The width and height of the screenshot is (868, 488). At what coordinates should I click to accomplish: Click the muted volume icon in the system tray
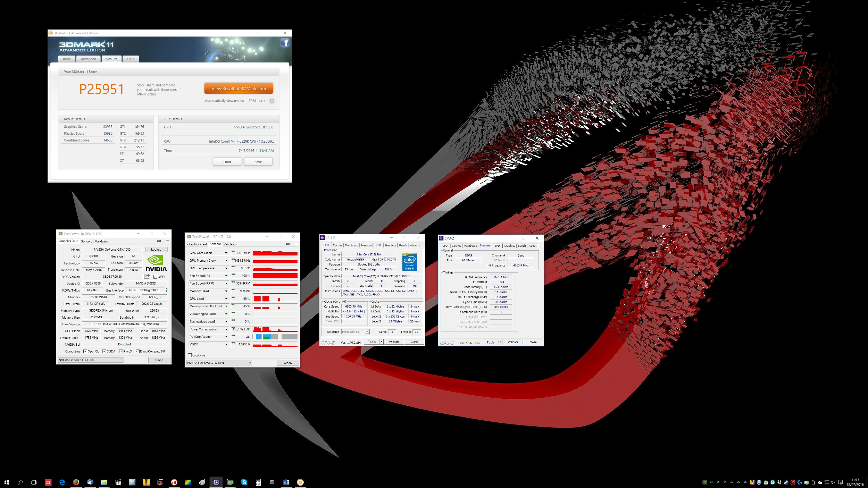pos(833,482)
